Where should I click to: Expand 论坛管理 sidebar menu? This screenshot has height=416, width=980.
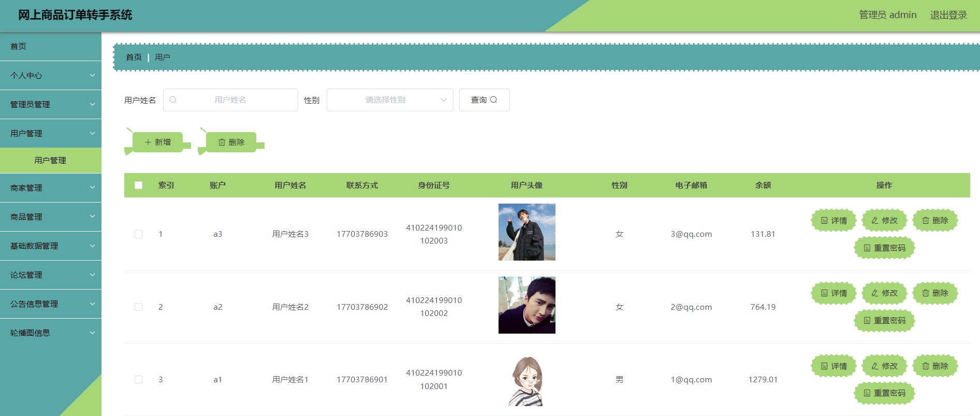pyautogui.click(x=51, y=275)
